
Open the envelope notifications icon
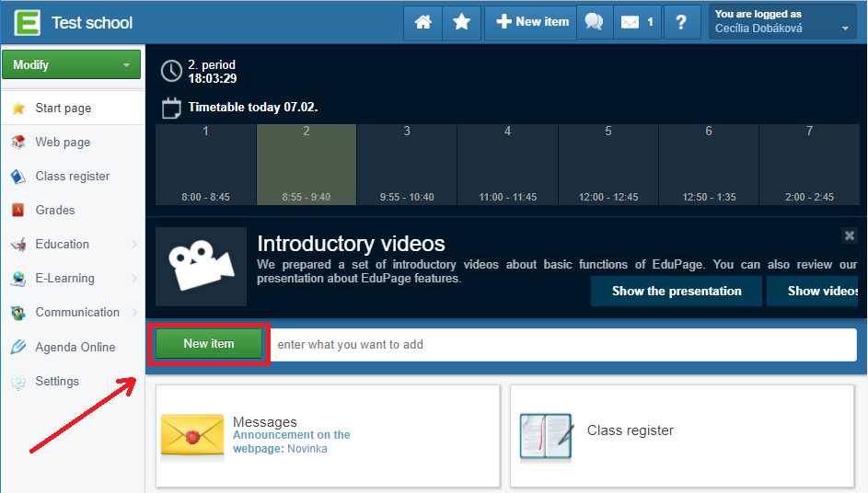[637, 22]
